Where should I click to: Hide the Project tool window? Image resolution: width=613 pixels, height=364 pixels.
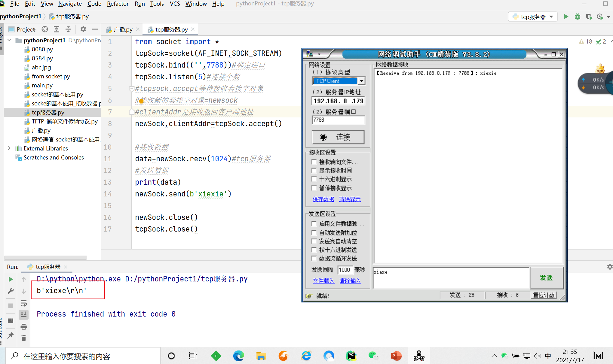point(95,29)
